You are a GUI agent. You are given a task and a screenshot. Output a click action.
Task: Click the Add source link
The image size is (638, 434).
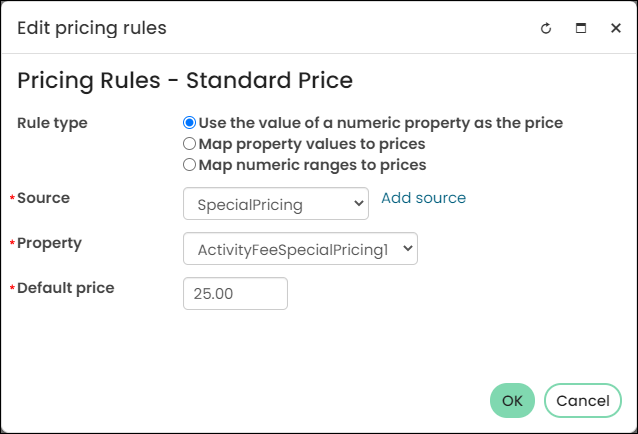424,198
